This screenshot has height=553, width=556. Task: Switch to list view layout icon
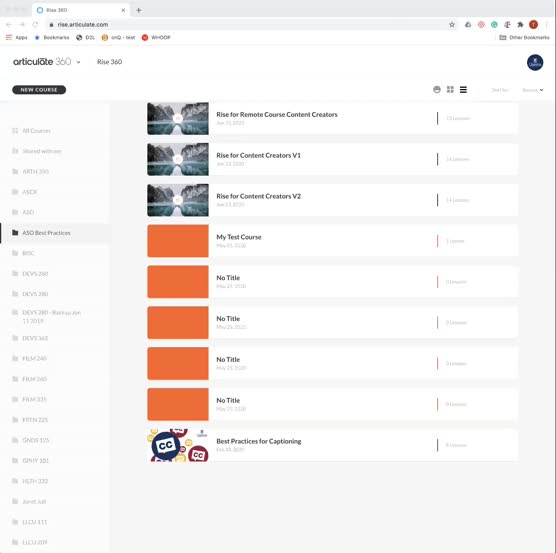(x=463, y=90)
